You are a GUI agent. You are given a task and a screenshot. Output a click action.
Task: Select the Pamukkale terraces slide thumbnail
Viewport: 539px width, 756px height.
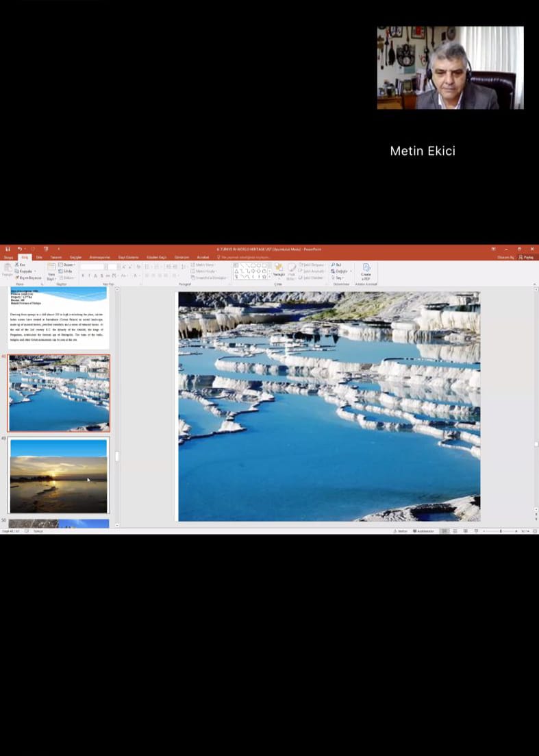pos(58,393)
